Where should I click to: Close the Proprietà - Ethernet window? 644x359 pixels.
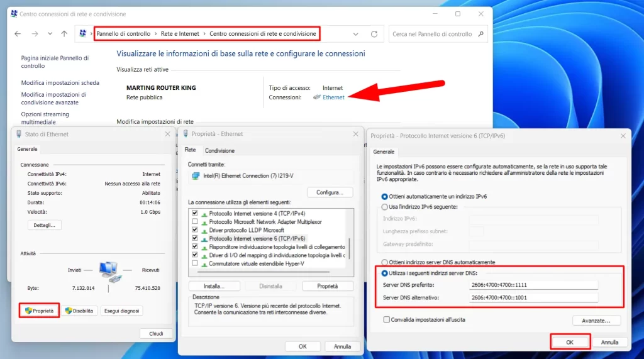356,134
